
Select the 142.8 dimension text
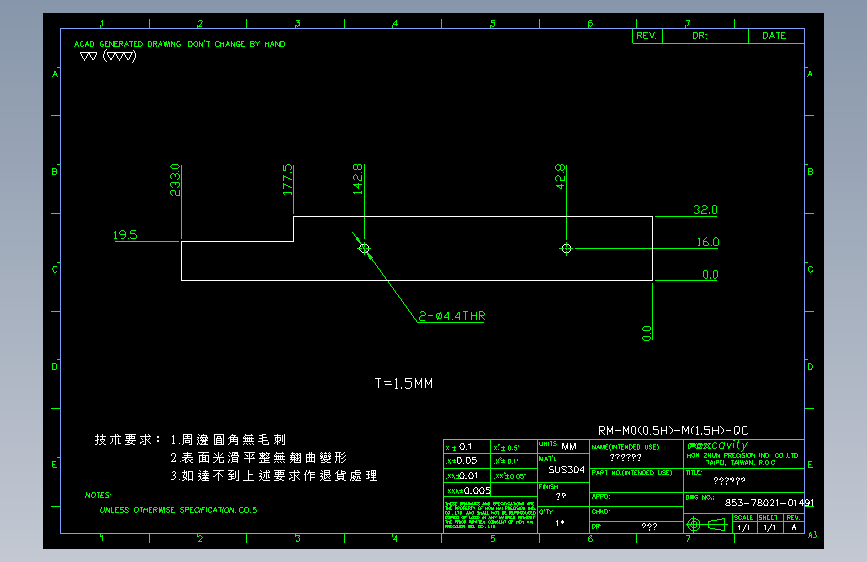(x=358, y=179)
